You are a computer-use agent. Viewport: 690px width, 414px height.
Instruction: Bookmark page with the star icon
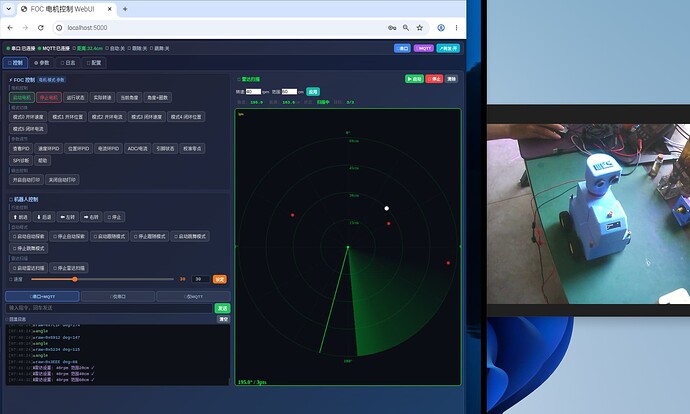point(420,28)
